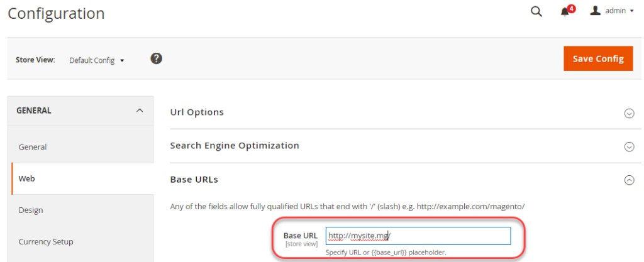The height and width of the screenshot is (262, 644).
Task: Expand Url Options with circled chevron
Action: click(629, 113)
